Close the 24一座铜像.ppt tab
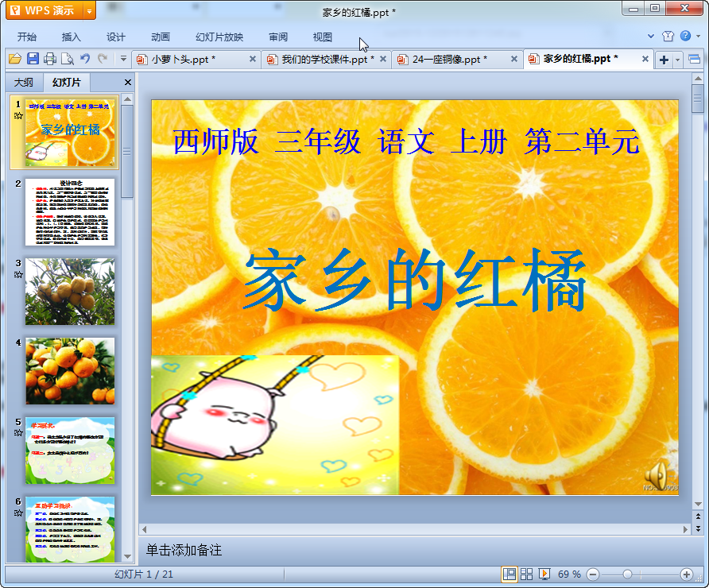709x588 pixels. pos(514,59)
